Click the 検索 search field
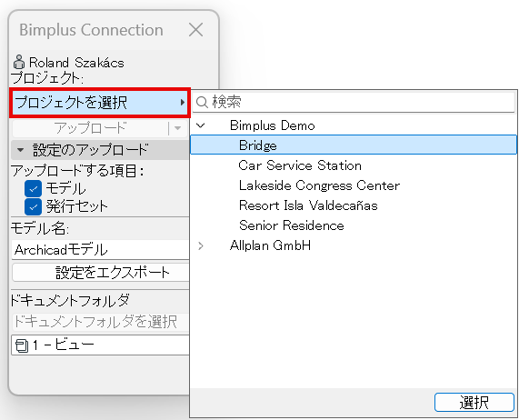This screenshot has width=519, height=420. (354, 102)
